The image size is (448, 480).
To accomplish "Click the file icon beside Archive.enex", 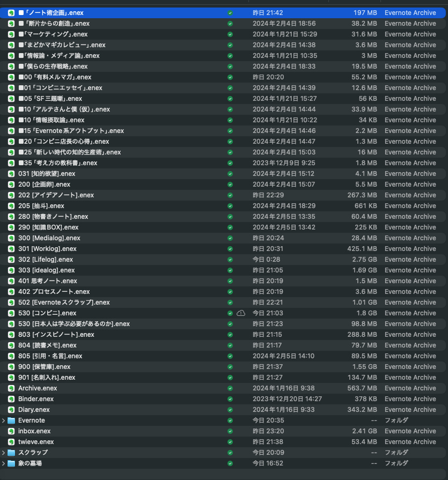I will [x=11, y=388].
